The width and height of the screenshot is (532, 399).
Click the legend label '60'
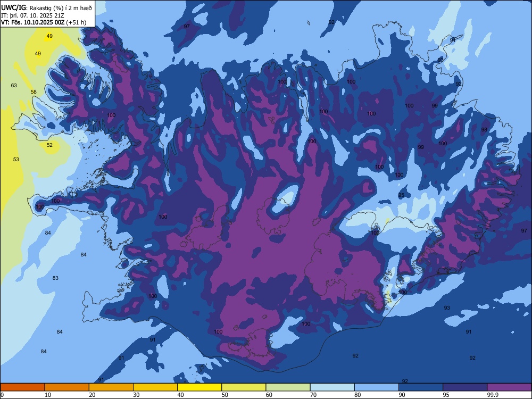(x=269, y=395)
